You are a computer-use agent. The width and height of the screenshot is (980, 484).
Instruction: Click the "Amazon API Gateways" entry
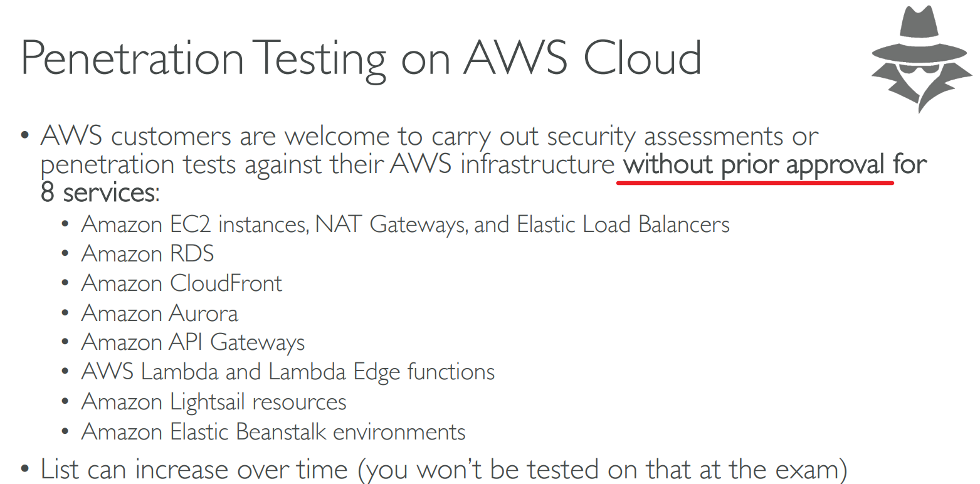click(x=192, y=342)
